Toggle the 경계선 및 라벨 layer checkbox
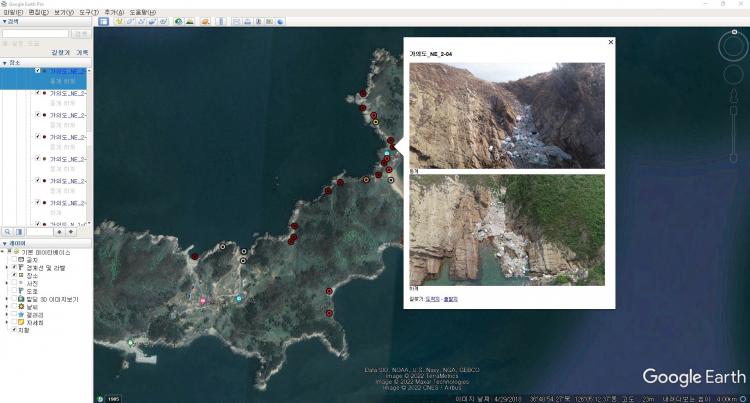The height and width of the screenshot is (403, 750). point(15,268)
